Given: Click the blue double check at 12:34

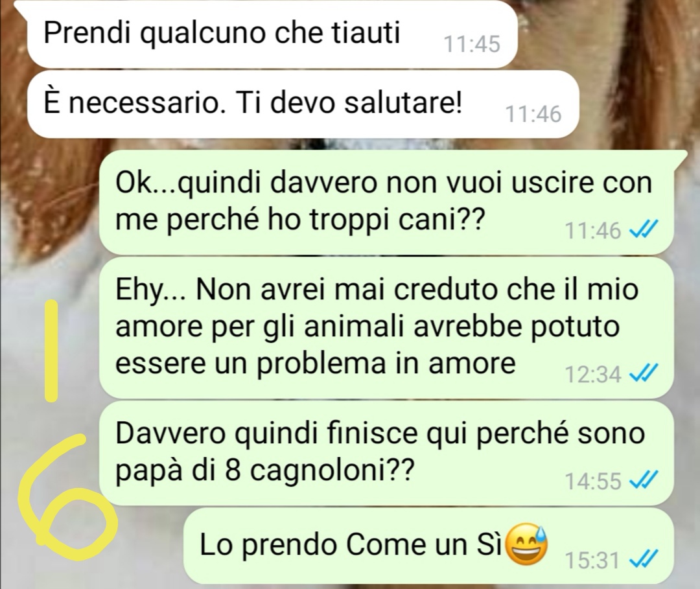Looking at the screenshot, I should 644,373.
